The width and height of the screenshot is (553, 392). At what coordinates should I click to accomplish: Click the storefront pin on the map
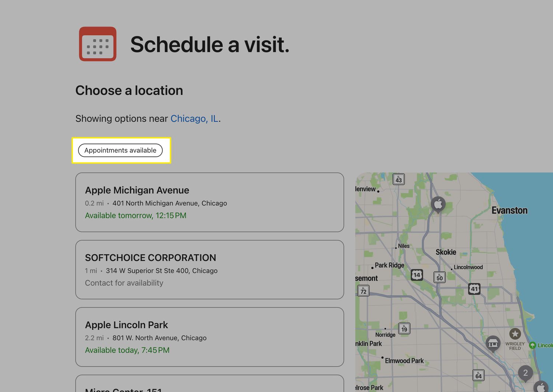pyautogui.click(x=493, y=343)
